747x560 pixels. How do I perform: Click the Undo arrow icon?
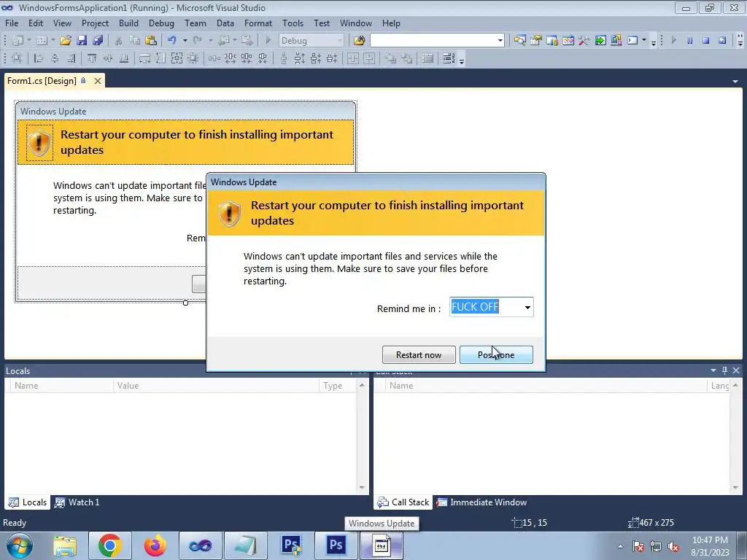[x=172, y=41]
